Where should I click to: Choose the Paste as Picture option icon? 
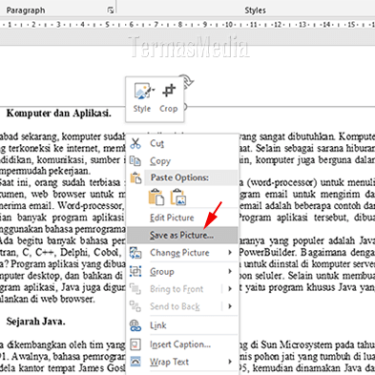[178, 197]
